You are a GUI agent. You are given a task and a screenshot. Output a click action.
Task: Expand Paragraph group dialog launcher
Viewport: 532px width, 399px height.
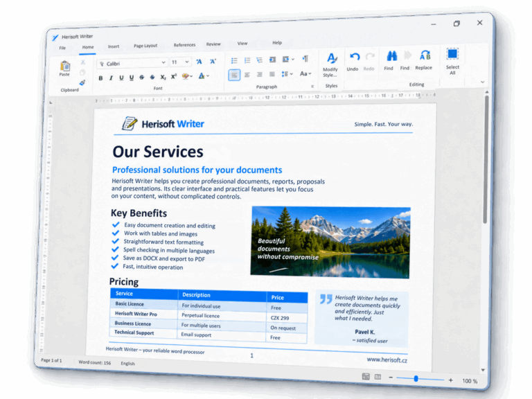click(312, 87)
